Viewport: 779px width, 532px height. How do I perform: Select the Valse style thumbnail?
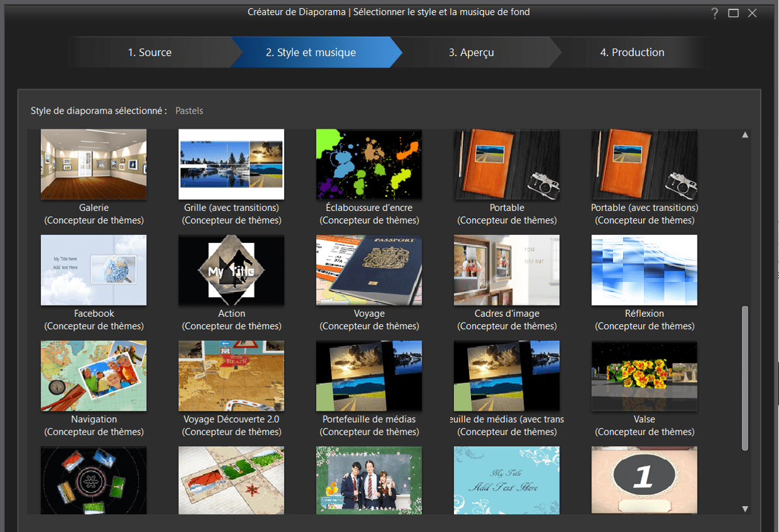click(644, 376)
